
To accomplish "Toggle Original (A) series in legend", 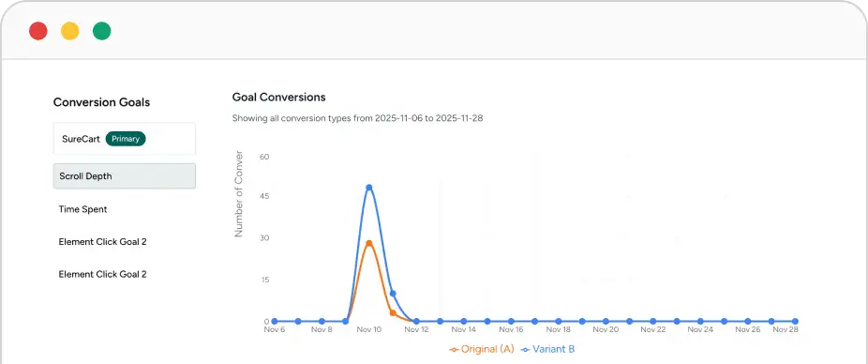I will [x=482, y=349].
